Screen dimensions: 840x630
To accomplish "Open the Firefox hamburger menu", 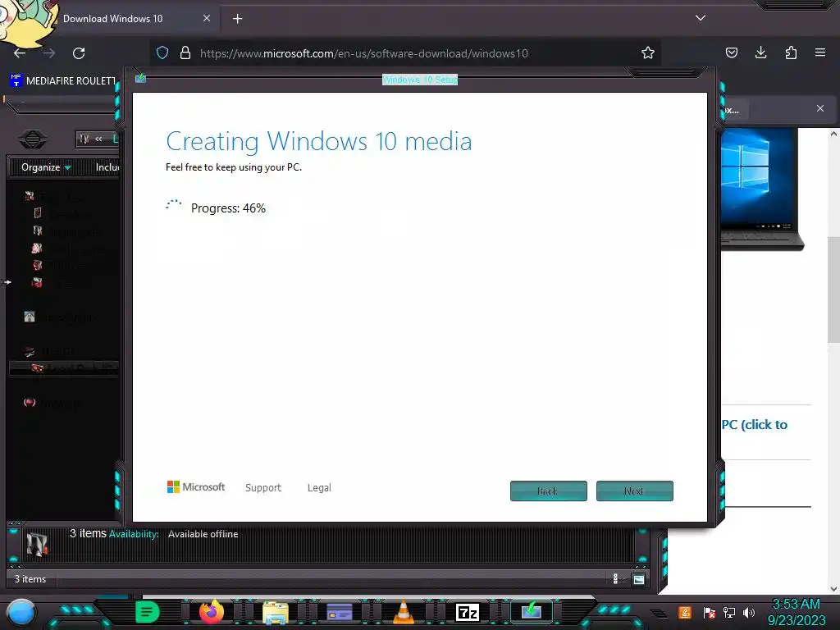I will (820, 52).
